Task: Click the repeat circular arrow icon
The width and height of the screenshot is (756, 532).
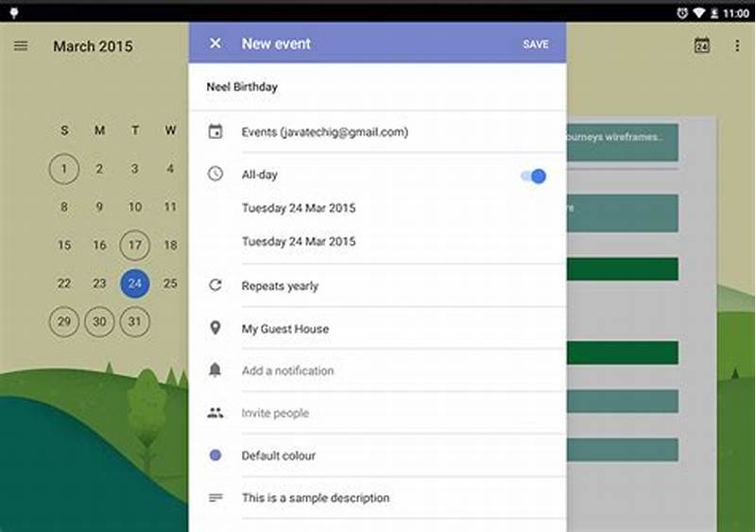Action: 215,285
